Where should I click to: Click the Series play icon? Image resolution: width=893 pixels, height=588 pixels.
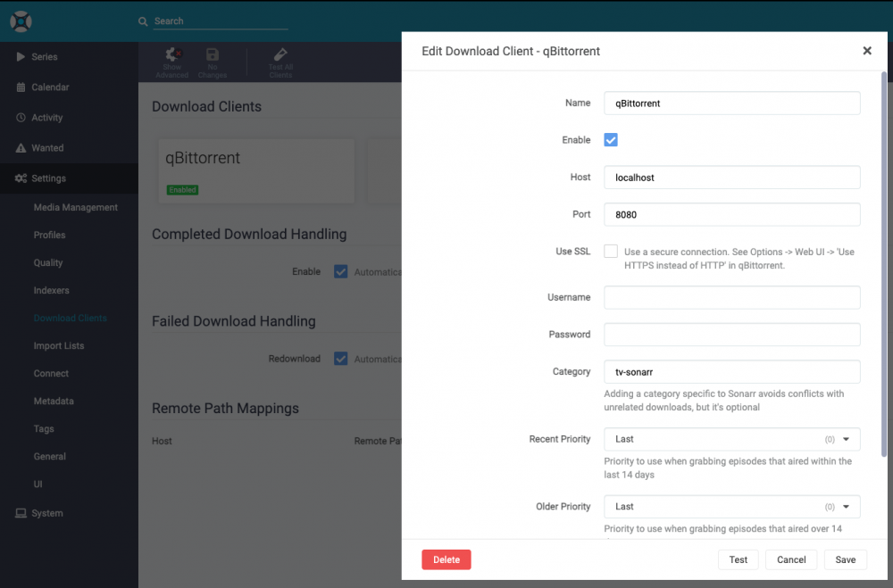click(x=21, y=56)
